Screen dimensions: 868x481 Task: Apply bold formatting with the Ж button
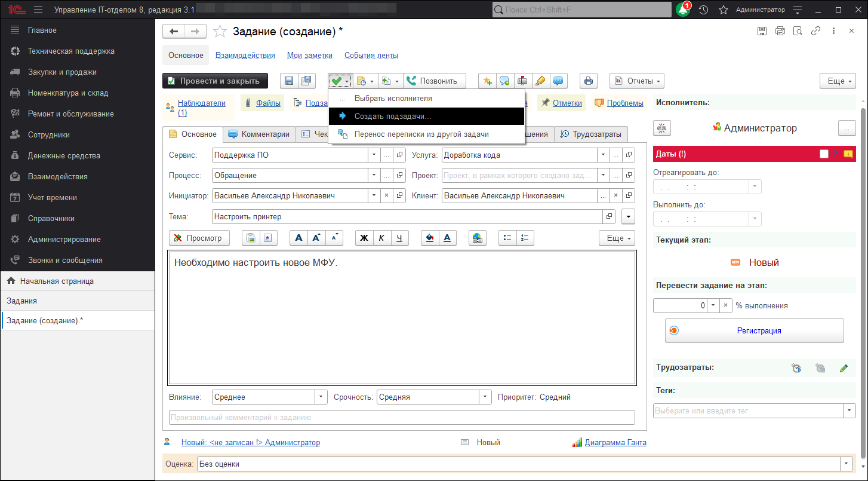pyautogui.click(x=364, y=238)
